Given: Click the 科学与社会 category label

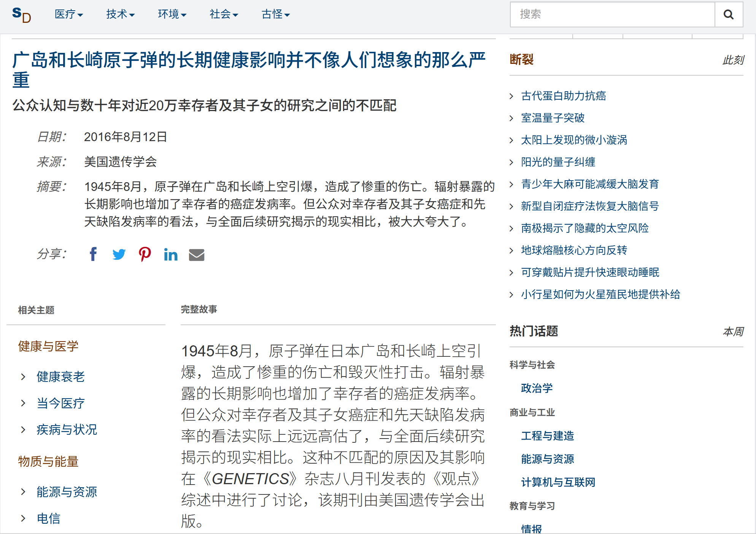Looking at the screenshot, I should 532,365.
